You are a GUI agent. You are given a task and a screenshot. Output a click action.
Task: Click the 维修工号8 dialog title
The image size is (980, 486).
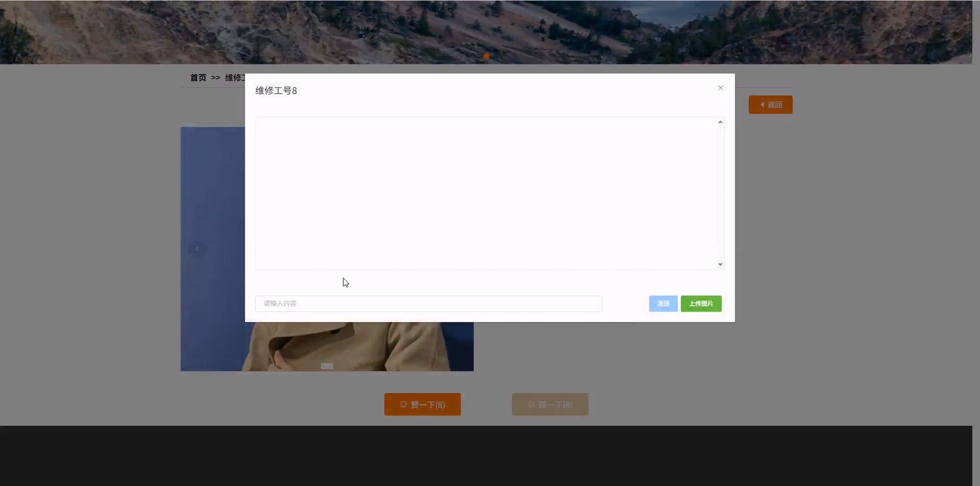coord(276,91)
